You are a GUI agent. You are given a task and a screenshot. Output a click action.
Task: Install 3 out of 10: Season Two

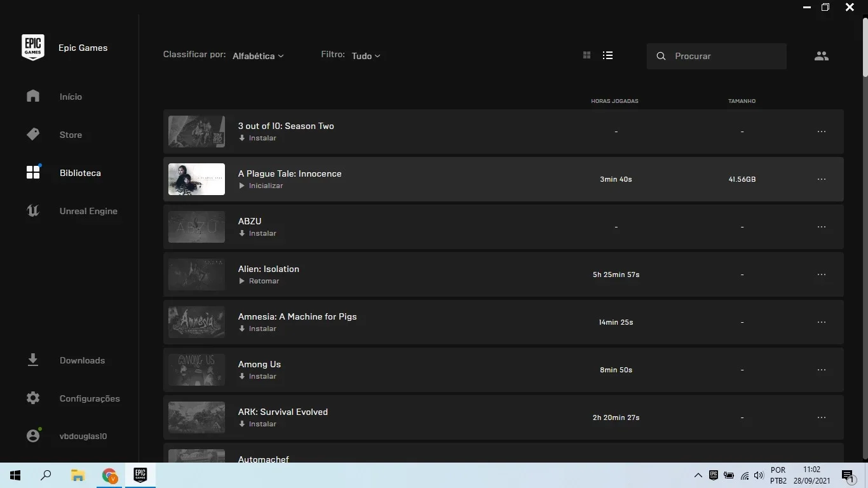pos(257,138)
